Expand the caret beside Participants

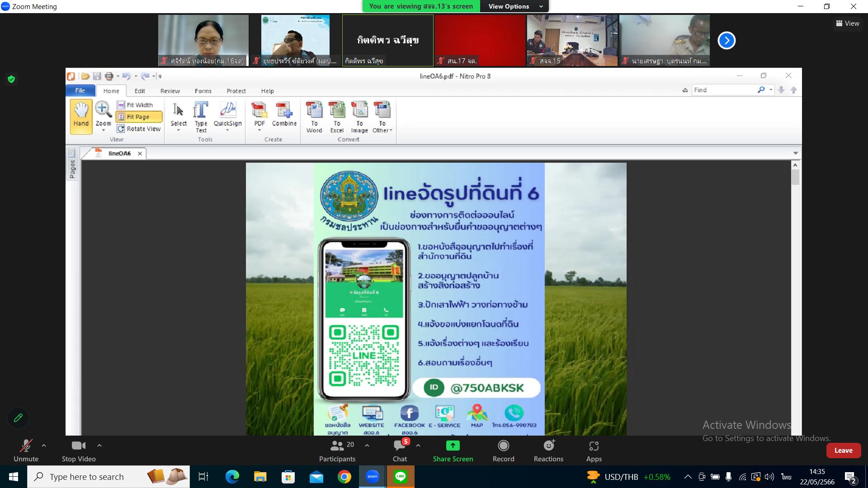click(367, 446)
